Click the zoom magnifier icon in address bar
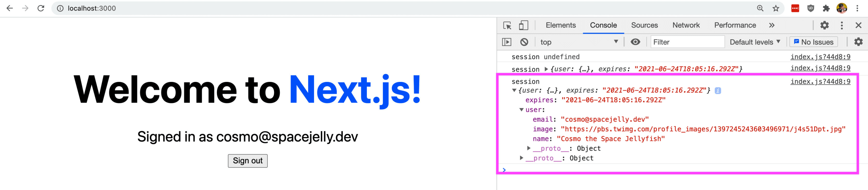 (760, 8)
